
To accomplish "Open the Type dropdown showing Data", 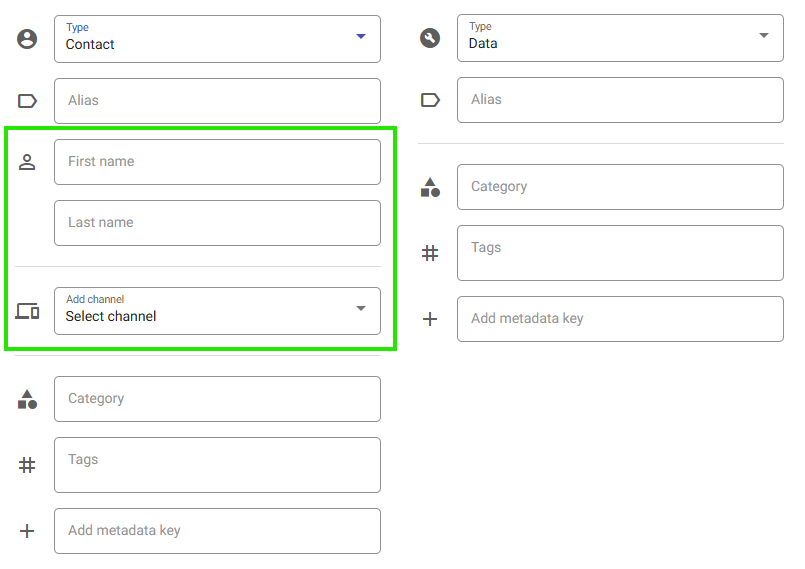I will tap(620, 38).
